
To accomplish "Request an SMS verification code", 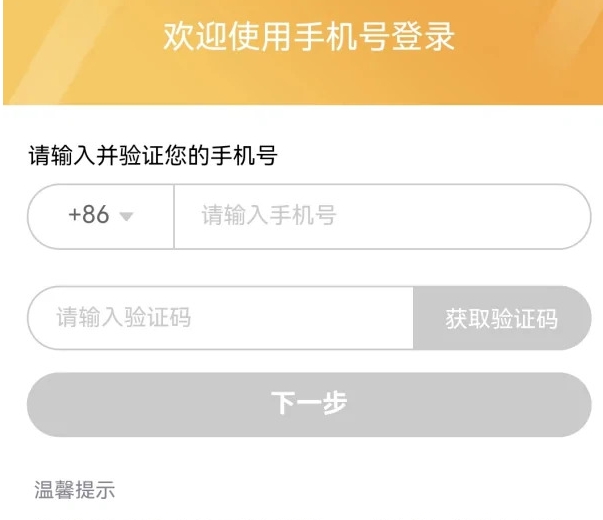I will 501,319.
